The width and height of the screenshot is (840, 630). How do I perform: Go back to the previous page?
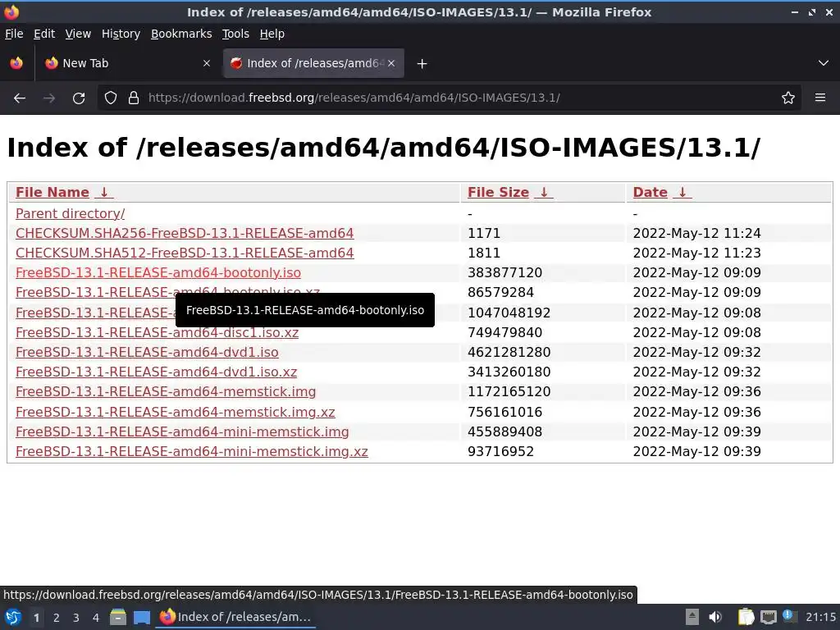[x=20, y=98]
